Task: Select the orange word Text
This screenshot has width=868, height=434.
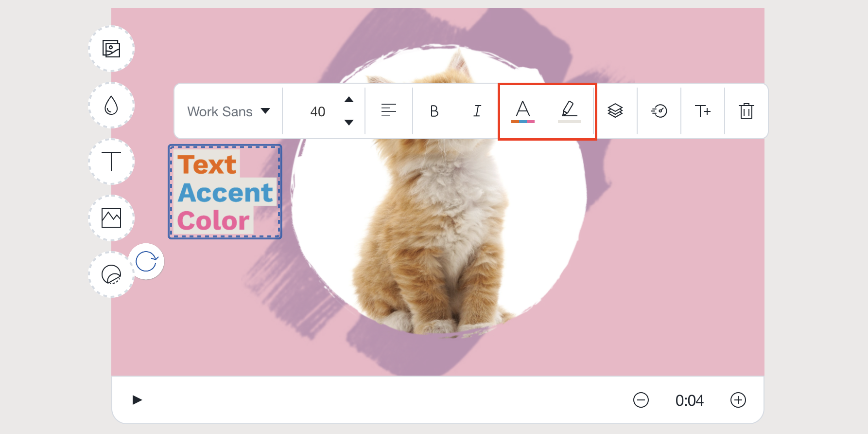Action: pos(207,164)
